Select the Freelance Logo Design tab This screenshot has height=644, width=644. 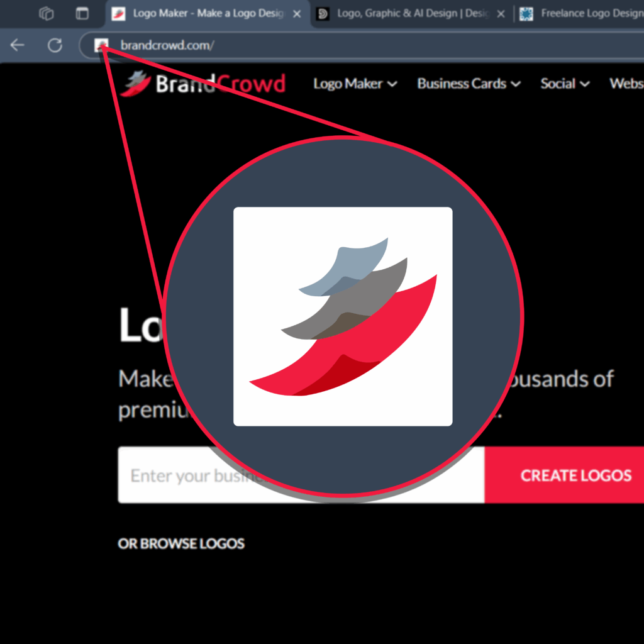point(579,13)
